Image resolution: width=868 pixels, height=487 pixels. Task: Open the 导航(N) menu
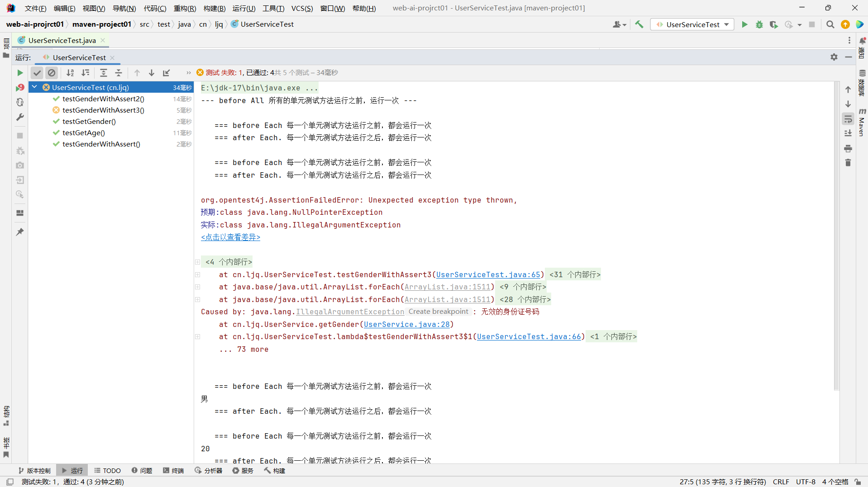(124, 8)
